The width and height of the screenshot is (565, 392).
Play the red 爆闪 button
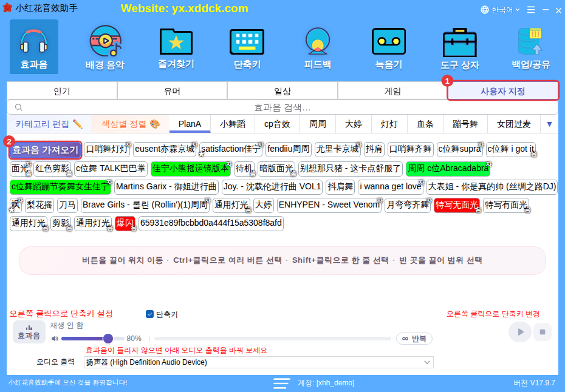(125, 223)
